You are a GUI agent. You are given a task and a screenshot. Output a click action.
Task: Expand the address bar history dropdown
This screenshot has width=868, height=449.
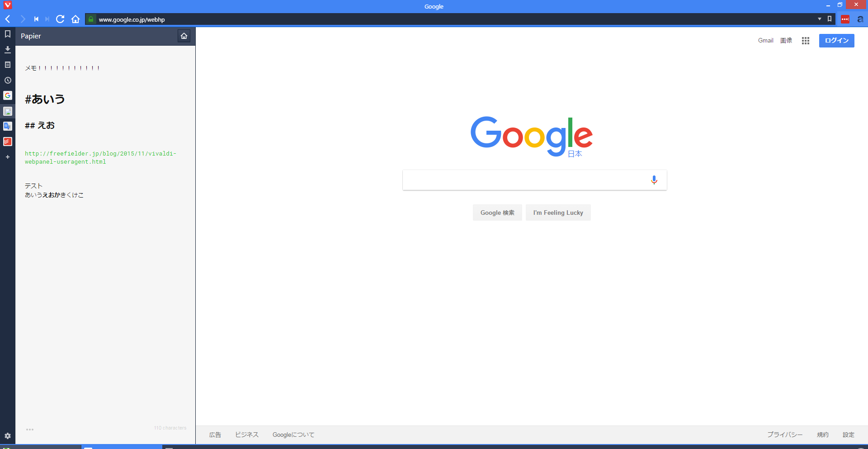(820, 19)
